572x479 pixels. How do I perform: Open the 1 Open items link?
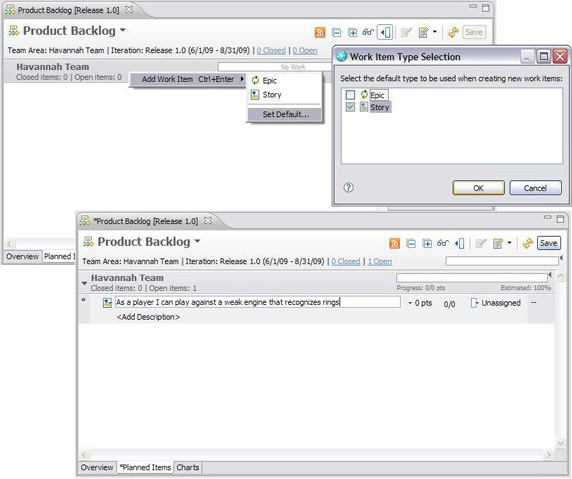pyautogui.click(x=380, y=262)
